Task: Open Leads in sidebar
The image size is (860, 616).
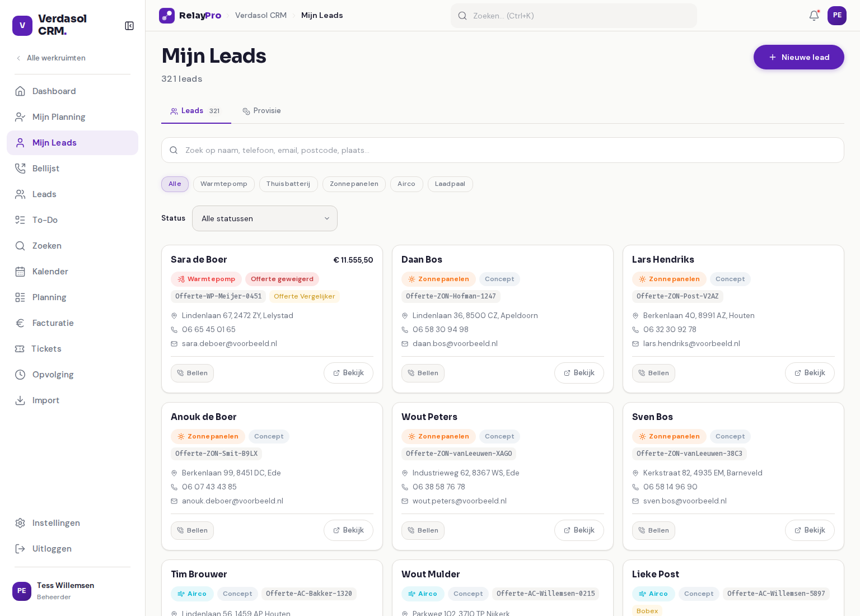Action: pyautogui.click(x=72, y=194)
